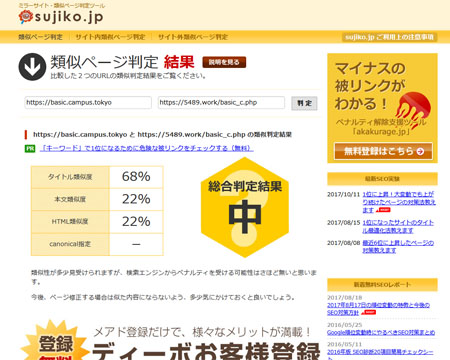This screenshot has width=450, height=360.
Task: Click the 判定 submit button
Action: (x=304, y=103)
